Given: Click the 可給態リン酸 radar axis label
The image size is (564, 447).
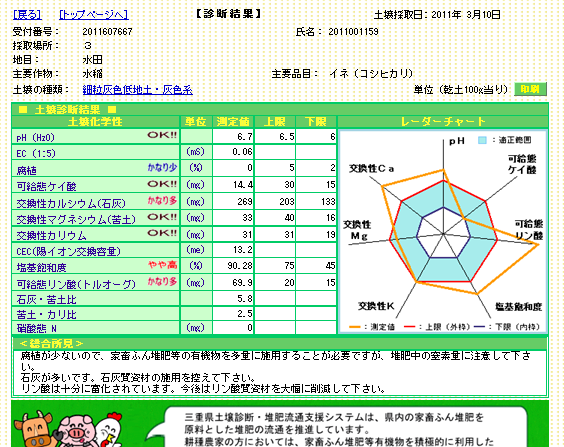Looking at the screenshot, I should pos(529,230).
